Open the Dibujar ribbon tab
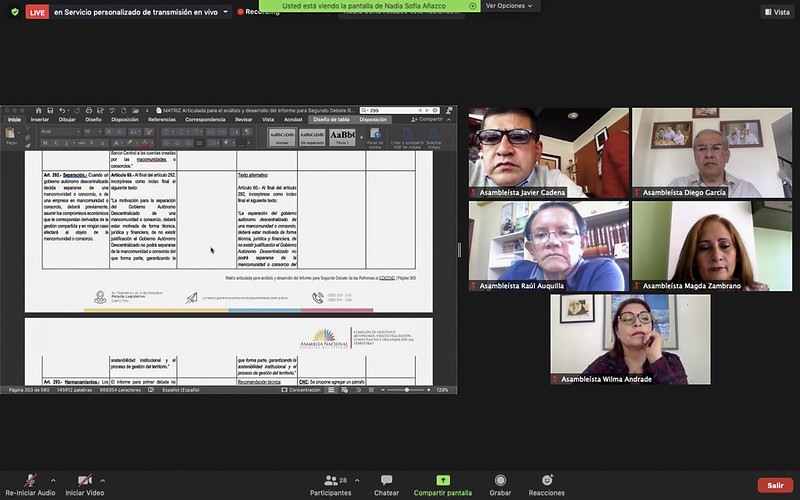 [67, 119]
